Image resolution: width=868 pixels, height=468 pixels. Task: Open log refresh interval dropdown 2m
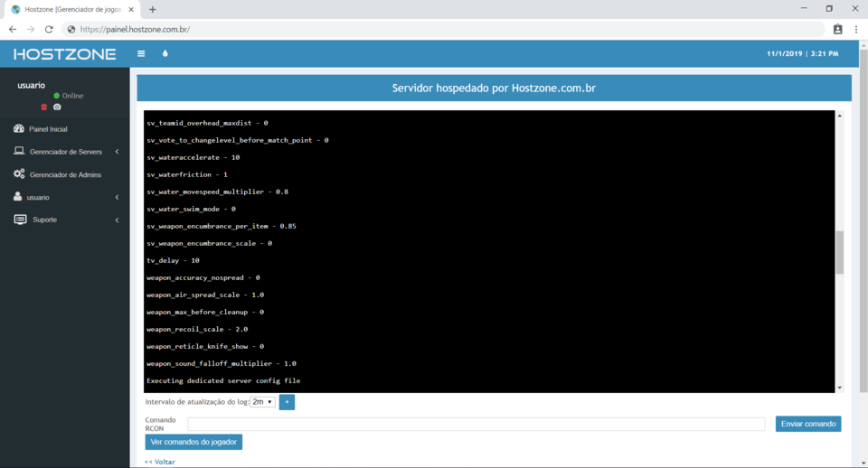tap(262, 402)
